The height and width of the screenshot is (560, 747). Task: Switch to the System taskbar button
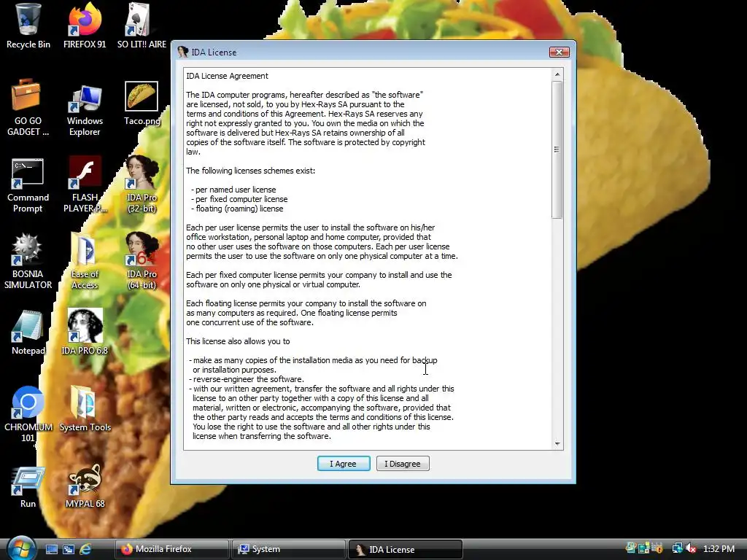click(x=289, y=549)
